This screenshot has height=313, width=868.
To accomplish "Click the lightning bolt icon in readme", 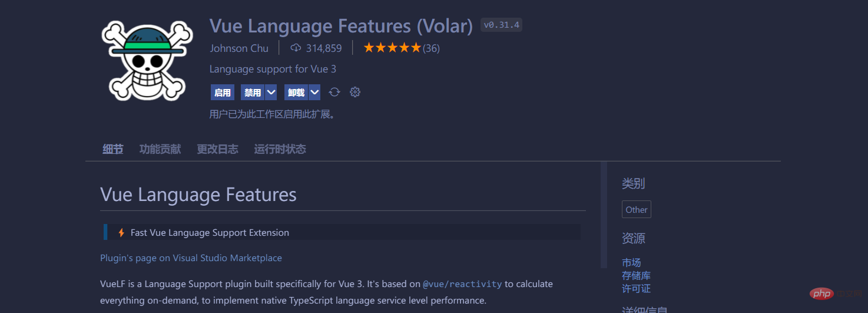I will (121, 232).
